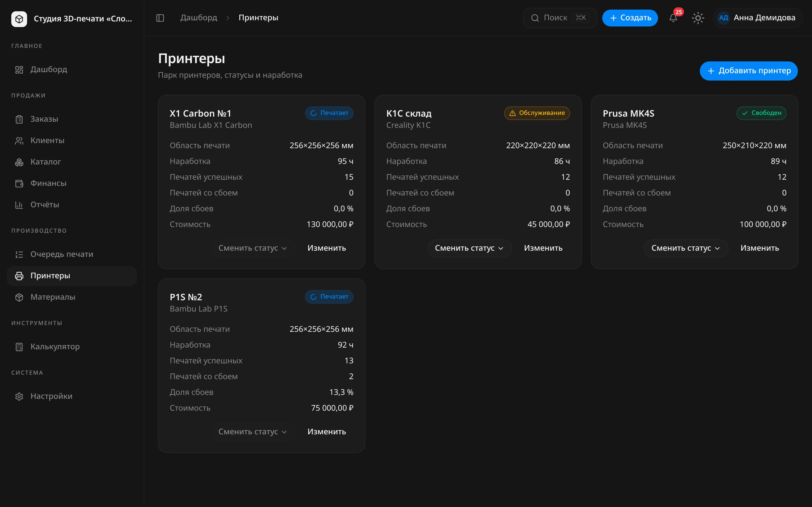Select the Каталог icon in sidebar

tap(19, 162)
